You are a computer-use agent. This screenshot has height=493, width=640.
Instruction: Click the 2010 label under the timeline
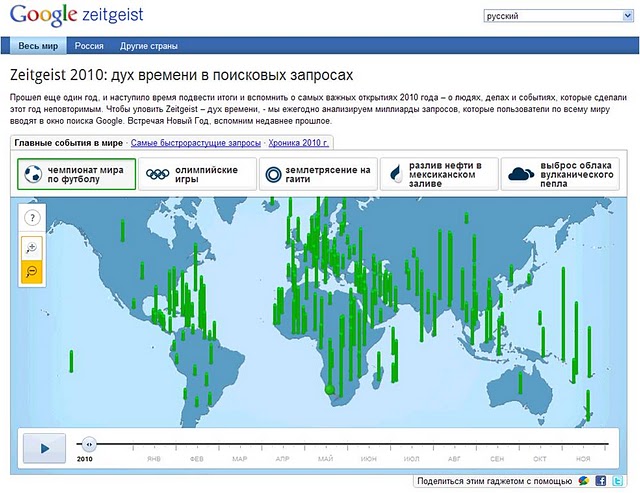[84, 459]
